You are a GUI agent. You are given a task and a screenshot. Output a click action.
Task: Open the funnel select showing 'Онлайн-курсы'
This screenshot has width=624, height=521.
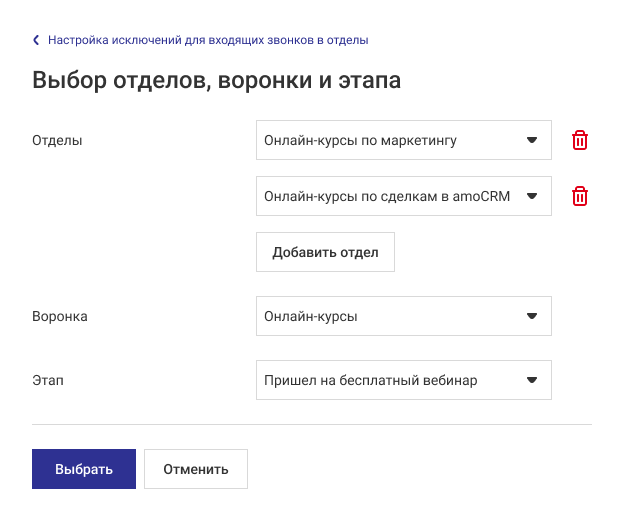(x=390, y=317)
